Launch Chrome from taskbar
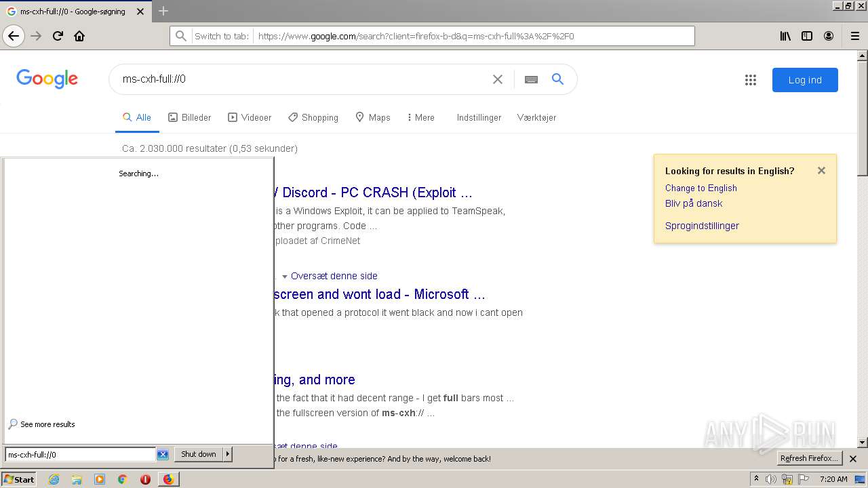 (x=122, y=479)
